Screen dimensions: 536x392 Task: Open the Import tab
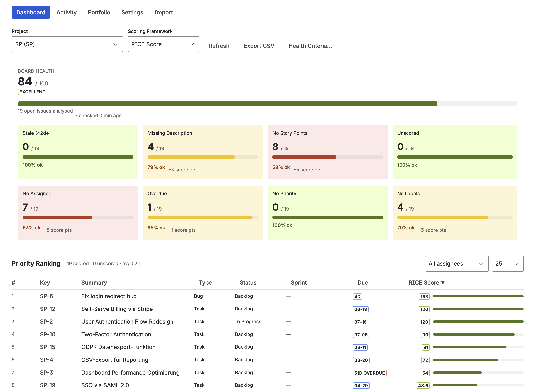[x=163, y=12]
